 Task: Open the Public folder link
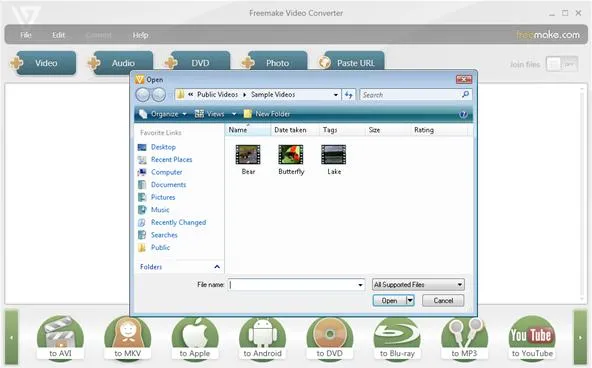tap(160, 247)
